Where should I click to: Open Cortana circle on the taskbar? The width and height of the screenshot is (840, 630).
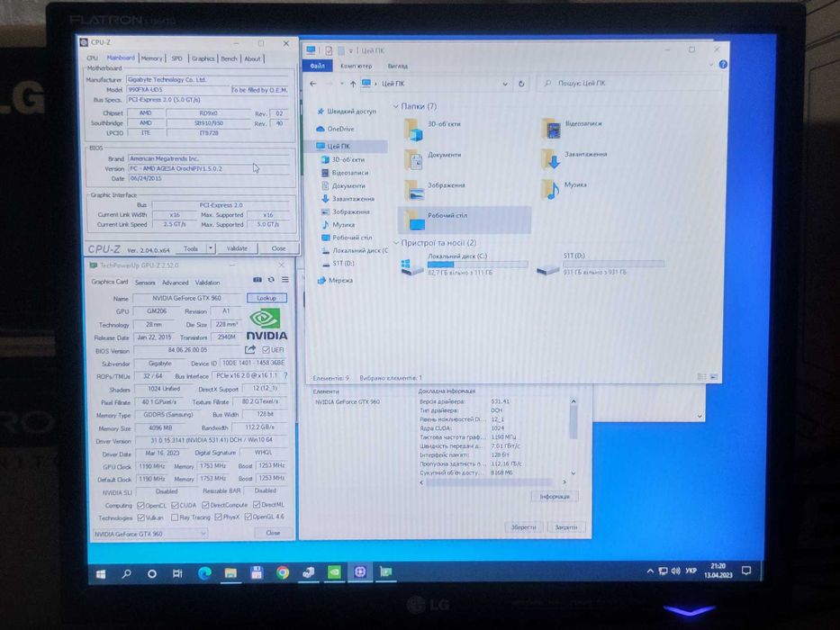[151, 574]
